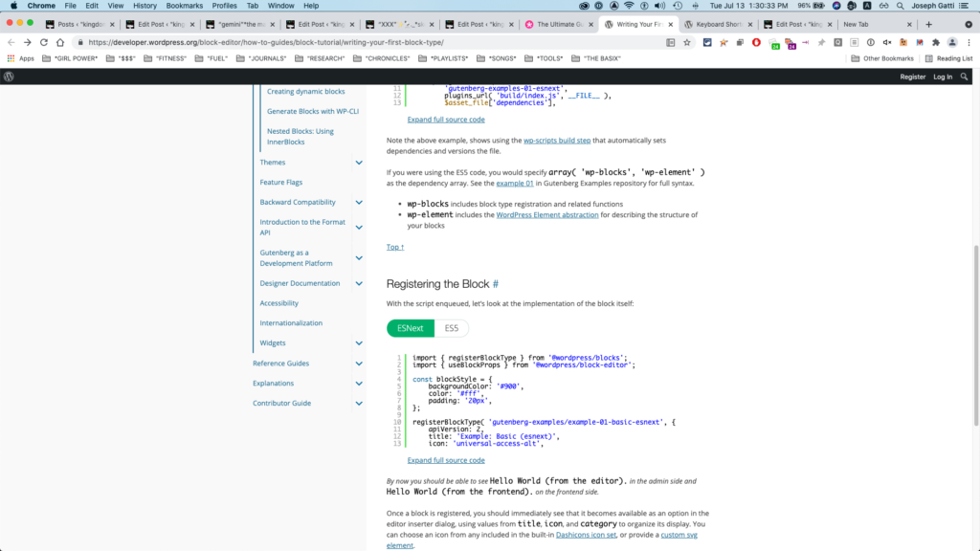Open the Bookmarks menu in the menu bar
The image size is (980, 551).
(x=185, y=6)
